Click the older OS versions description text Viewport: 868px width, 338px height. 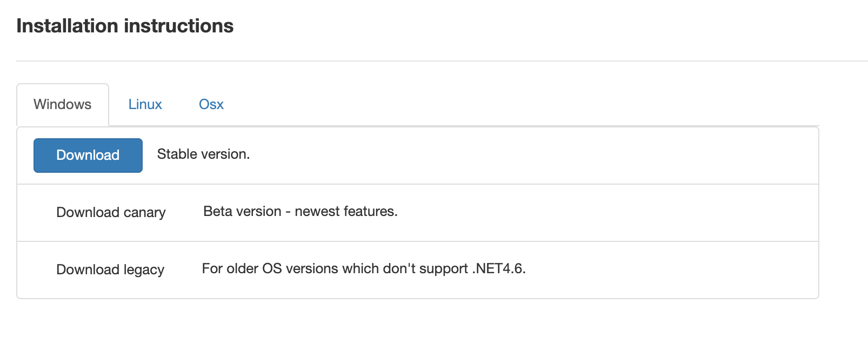[364, 269]
